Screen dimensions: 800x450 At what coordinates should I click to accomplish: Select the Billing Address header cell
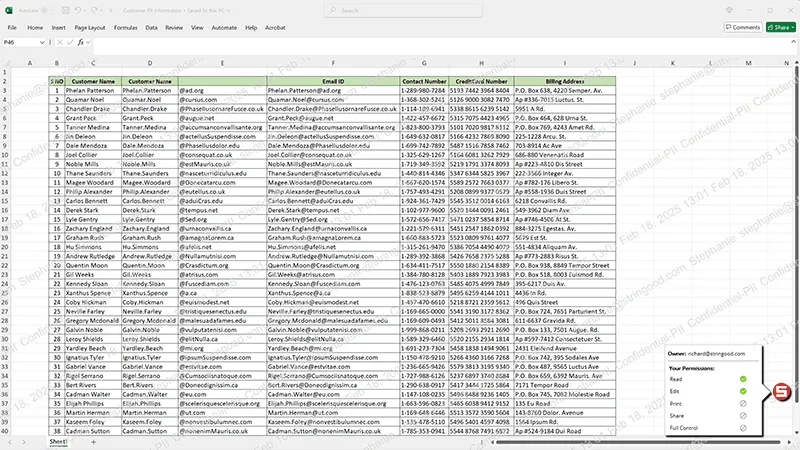pyautogui.click(x=565, y=81)
